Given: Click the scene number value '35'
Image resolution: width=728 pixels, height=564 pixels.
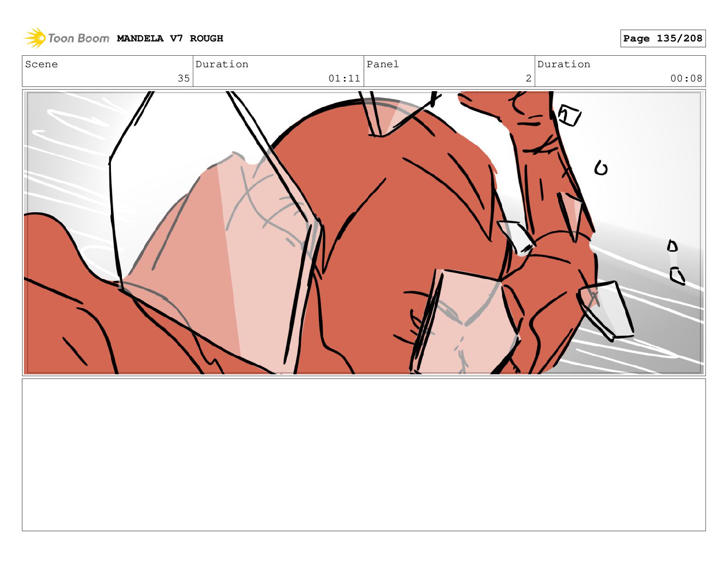Looking at the screenshot, I should pos(184,78).
